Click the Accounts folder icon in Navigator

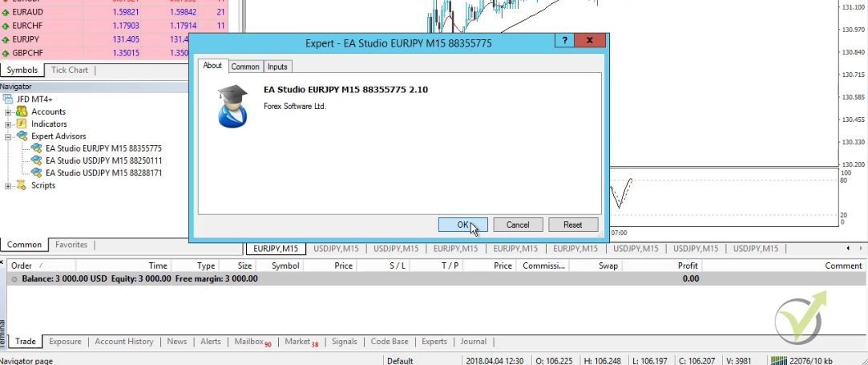(x=22, y=112)
